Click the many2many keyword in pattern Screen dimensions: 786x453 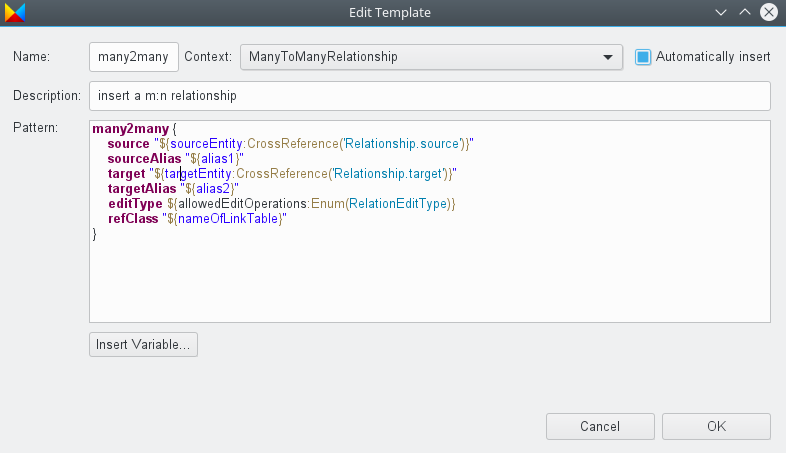[131, 129]
